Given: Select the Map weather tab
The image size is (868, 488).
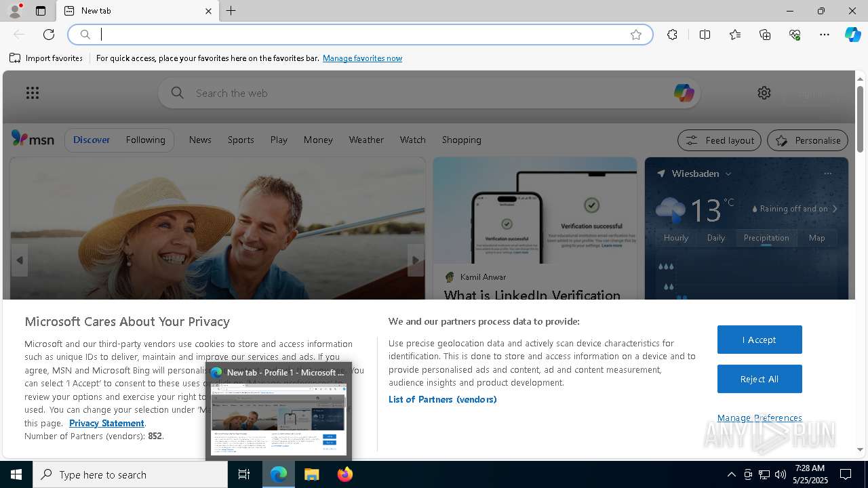Looking at the screenshot, I should pyautogui.click(x=817, y=238).
